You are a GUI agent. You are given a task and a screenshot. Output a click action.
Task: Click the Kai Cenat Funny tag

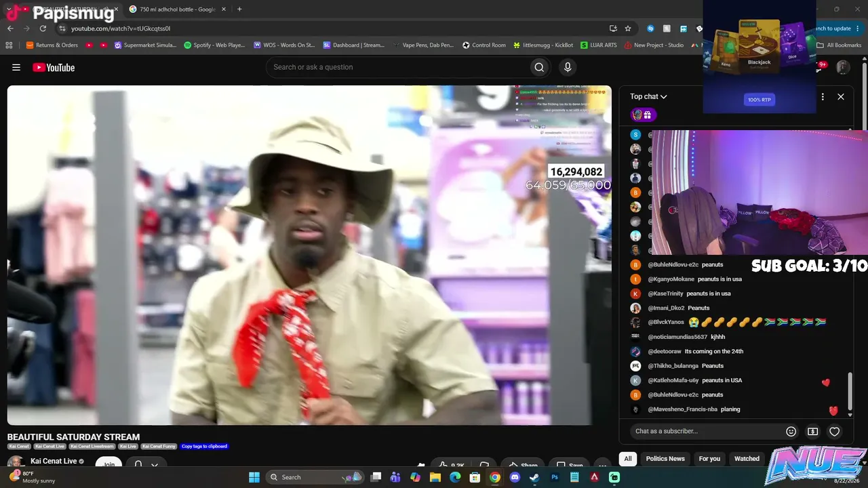[159, 447]
